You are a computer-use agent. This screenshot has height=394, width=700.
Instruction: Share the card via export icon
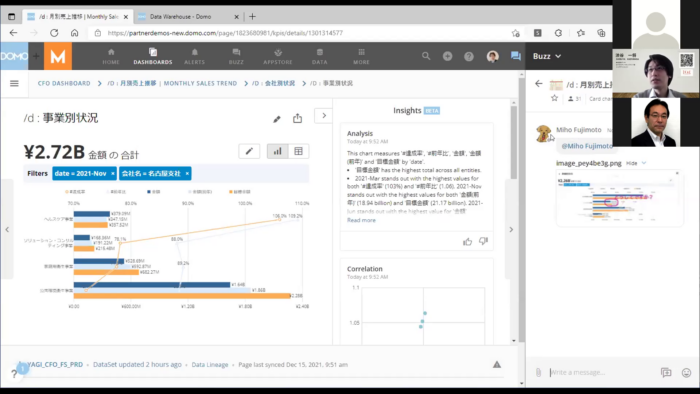tap(297, 118)
